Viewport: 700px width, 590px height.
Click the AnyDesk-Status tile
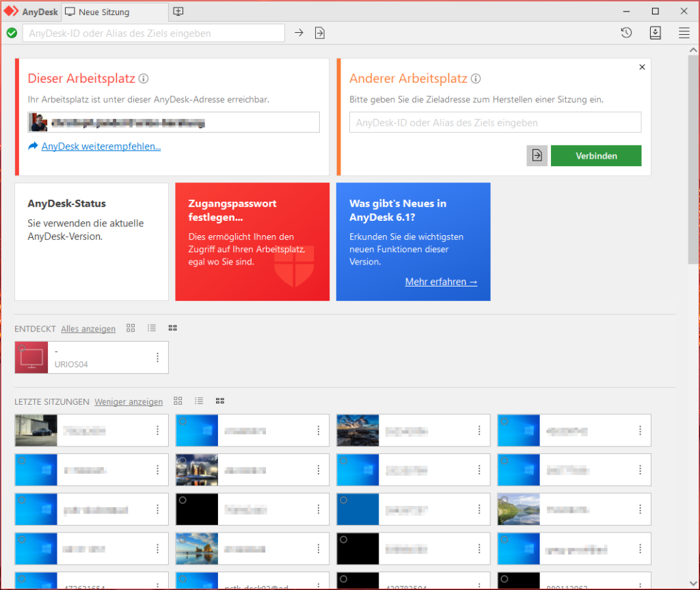point(92,241)
